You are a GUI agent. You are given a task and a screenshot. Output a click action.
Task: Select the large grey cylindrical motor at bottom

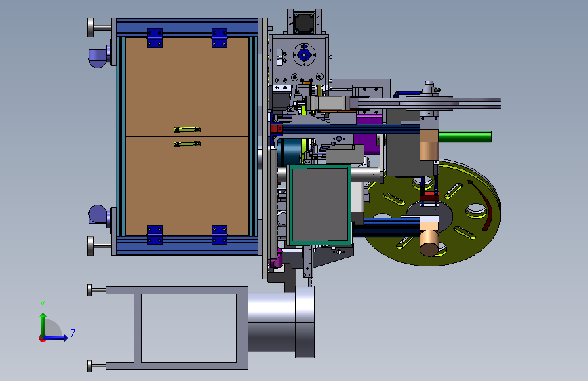tap(281, 322)
